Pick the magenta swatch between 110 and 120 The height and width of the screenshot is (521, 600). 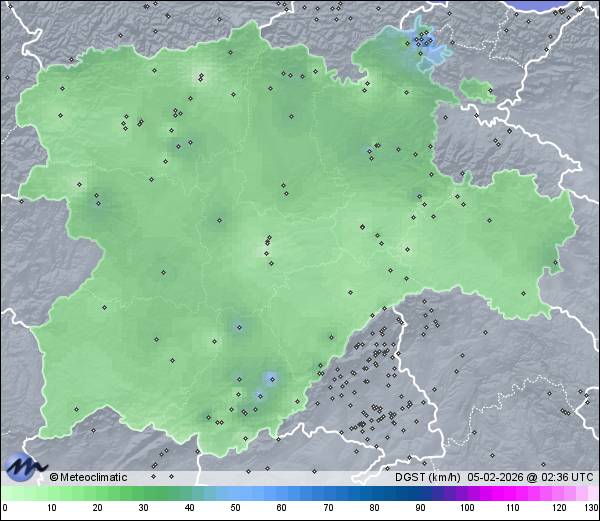(x=536, y=494)
